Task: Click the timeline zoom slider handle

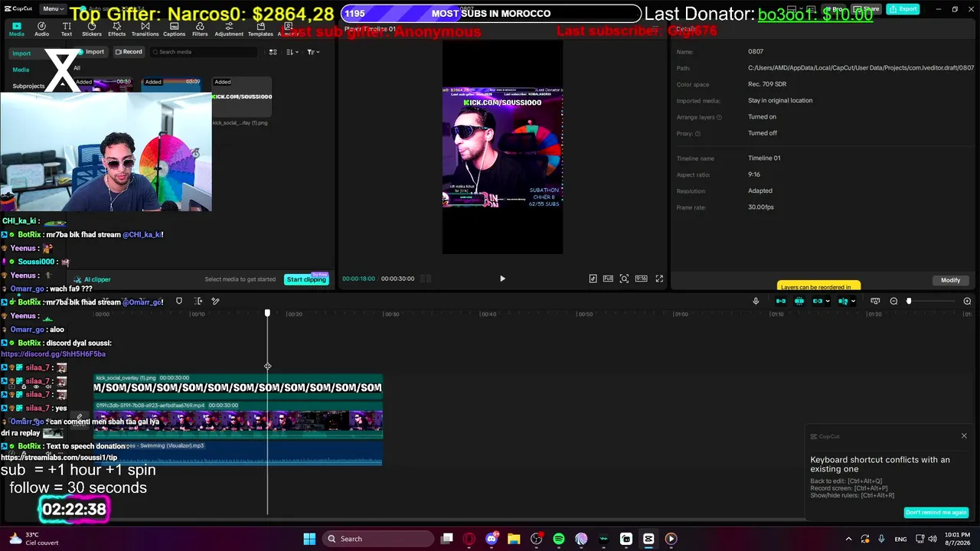Action: point(909,302)
